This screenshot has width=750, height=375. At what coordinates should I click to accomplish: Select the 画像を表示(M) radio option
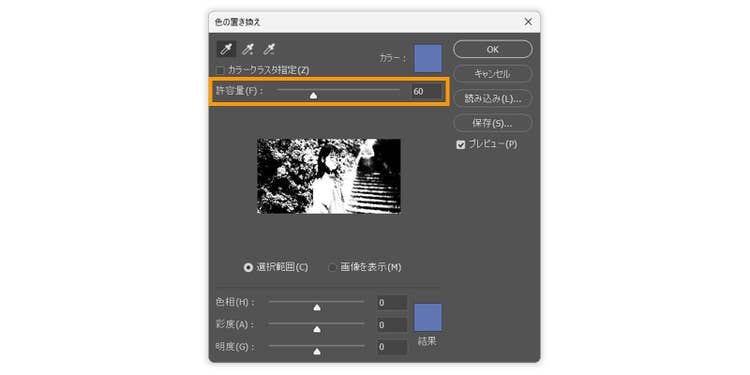(332, 268)
